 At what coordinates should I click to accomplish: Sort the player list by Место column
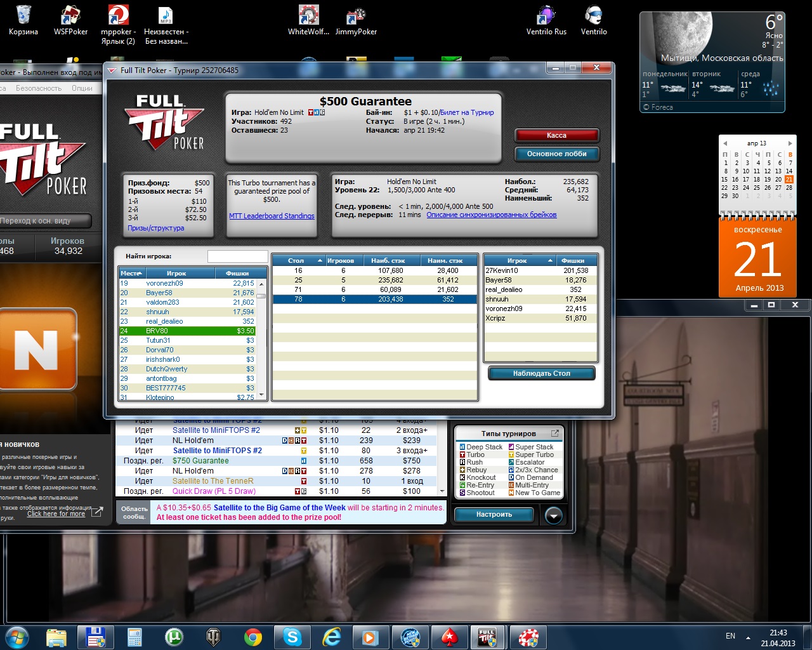pos(131,273)
